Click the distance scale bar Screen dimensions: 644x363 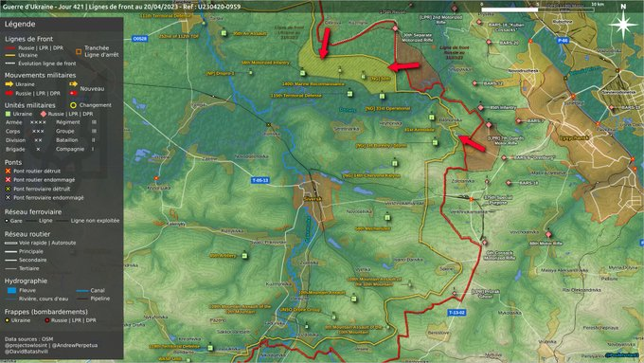(538, 9)
